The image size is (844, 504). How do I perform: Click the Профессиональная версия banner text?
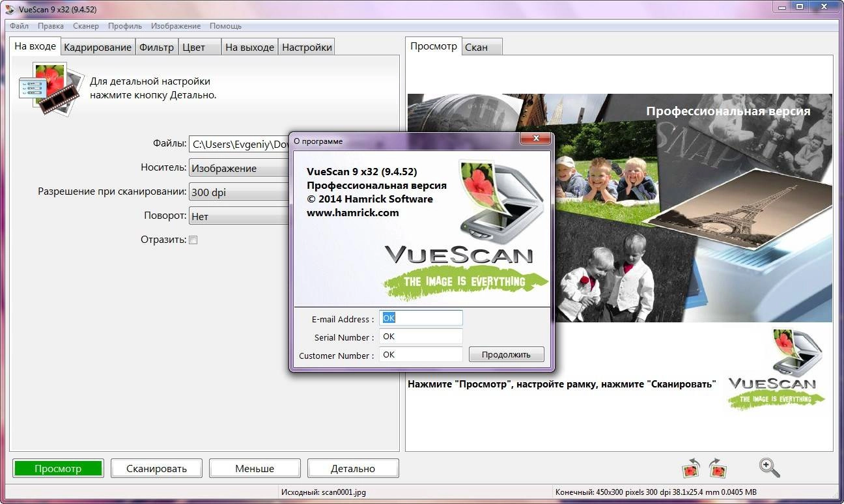click(728, 111)
